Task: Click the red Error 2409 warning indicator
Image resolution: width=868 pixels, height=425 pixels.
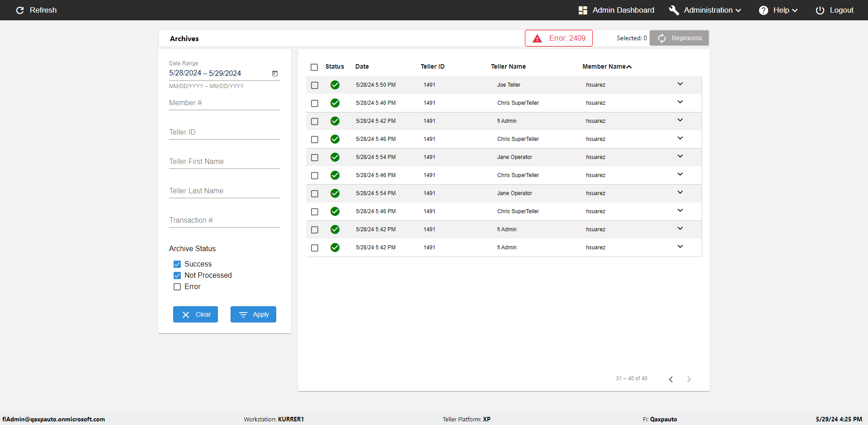Action: click(x=558, y=38)
